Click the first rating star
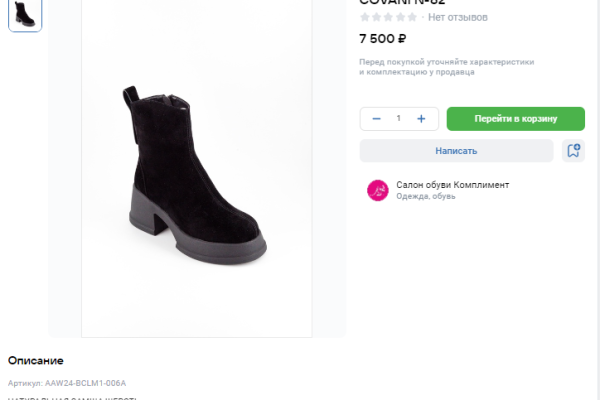 point(365,17)
